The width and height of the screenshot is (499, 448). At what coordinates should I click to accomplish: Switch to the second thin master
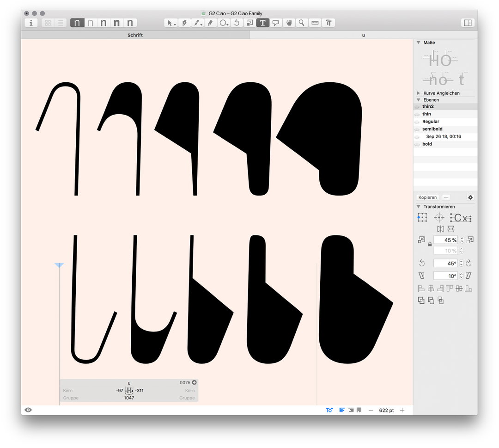(91, 23)
